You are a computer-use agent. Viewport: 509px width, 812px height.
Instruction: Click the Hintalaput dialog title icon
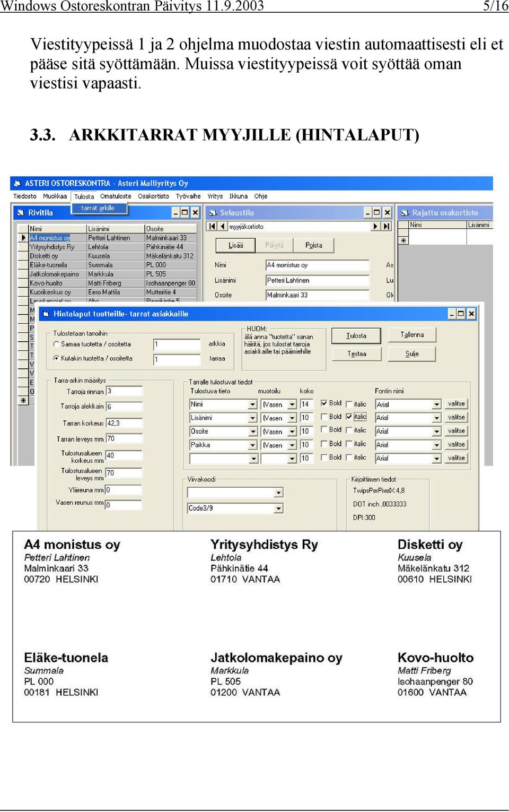click(x=46, y=314)
